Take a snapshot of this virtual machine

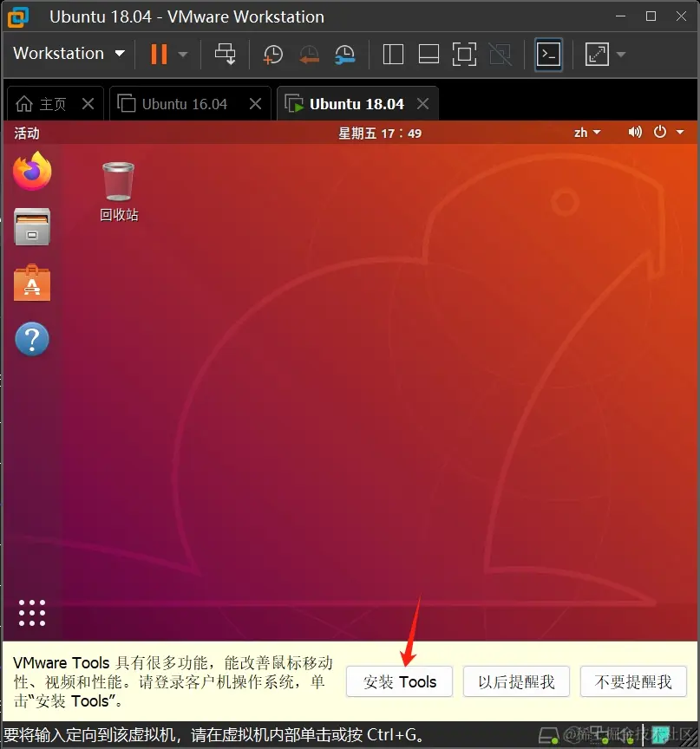coord(273,54)
